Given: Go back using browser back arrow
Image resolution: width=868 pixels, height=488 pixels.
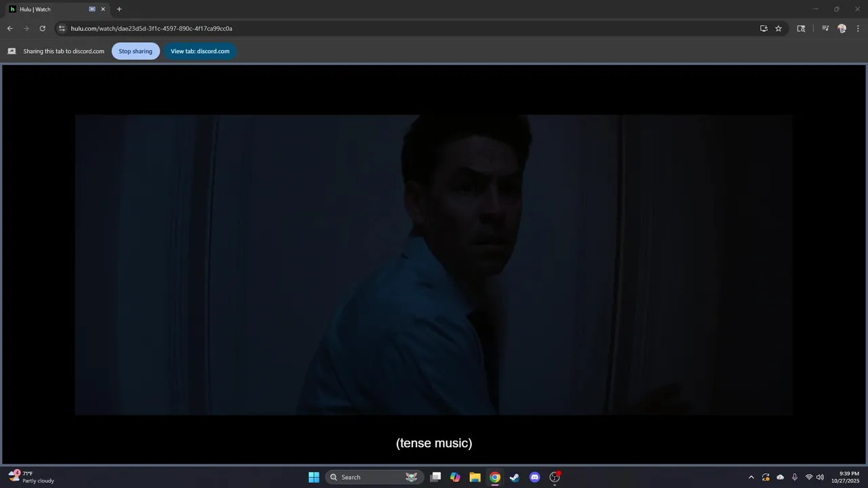Looking at the screenshot, I should point(9,28).
